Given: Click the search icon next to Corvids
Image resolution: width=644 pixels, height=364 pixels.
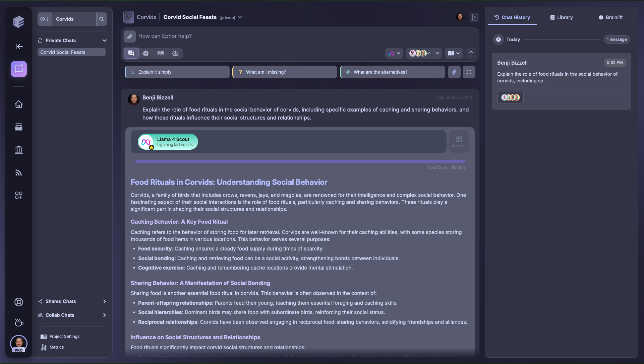Looking at the screenshot, I should 102,19.
